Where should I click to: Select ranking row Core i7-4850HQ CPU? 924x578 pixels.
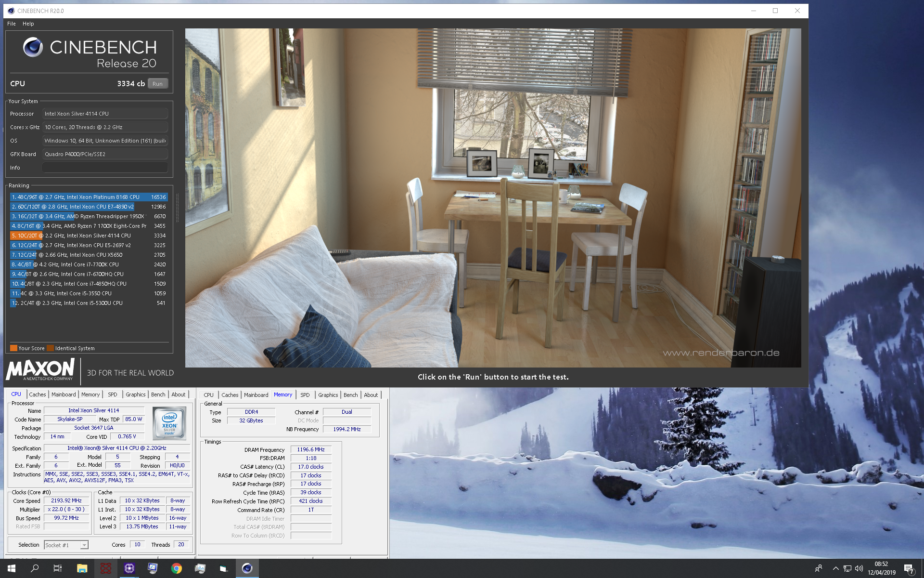(89, 284)
